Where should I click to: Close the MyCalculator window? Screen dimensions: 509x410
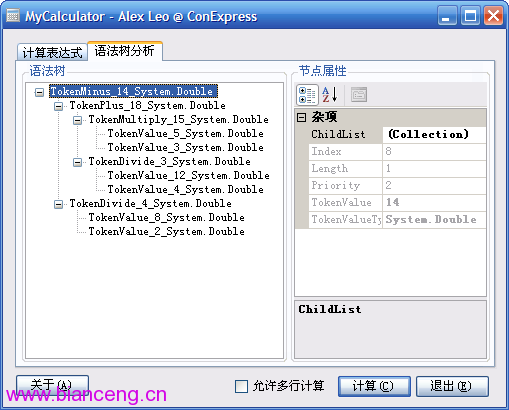(x=493, y=16)
